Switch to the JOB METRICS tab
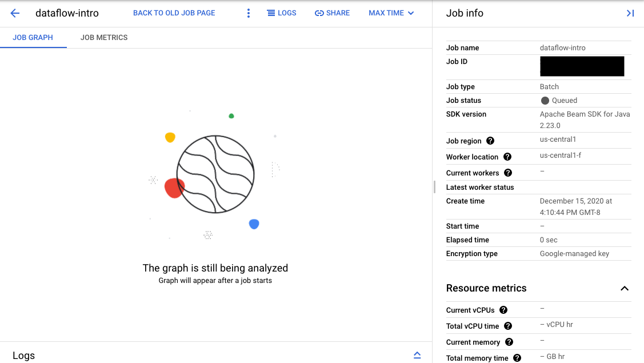This screenshot has height=363, width=644. (104, 37)
